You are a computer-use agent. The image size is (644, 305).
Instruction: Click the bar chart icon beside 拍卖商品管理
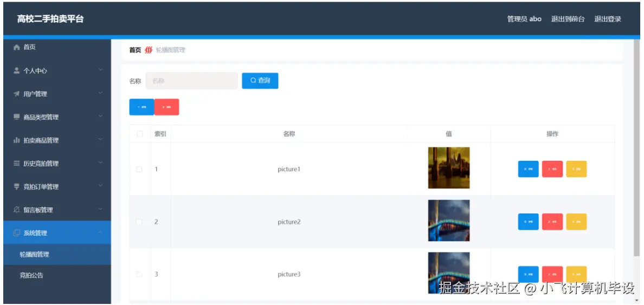[x=16, y=140]
